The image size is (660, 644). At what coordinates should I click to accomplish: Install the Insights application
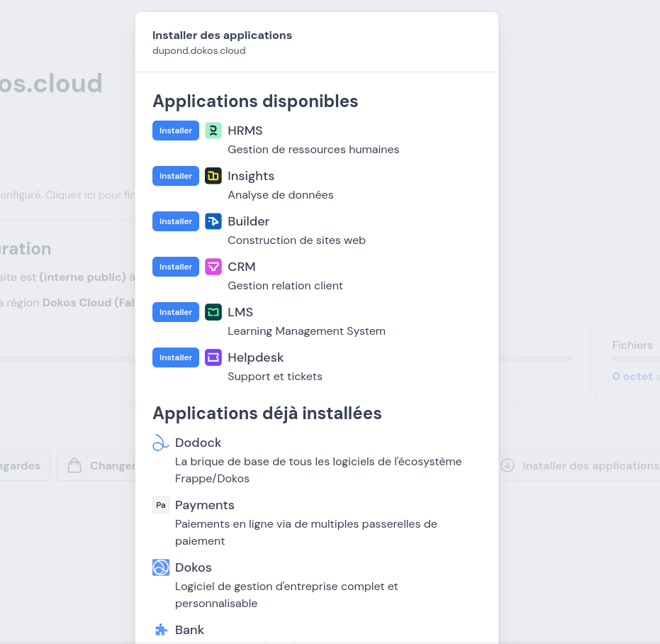176,176
